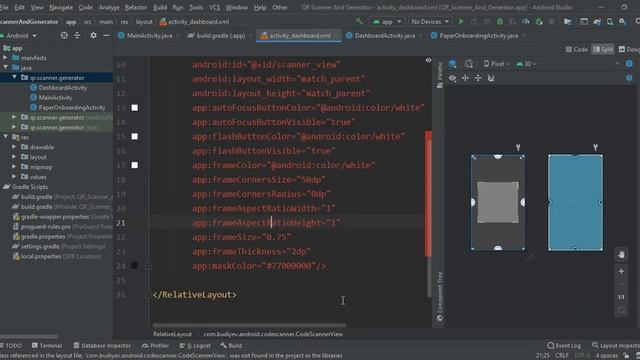Screen dimensions: 640x360
Task: Open the TODO tool window
Action: [11, 345]
